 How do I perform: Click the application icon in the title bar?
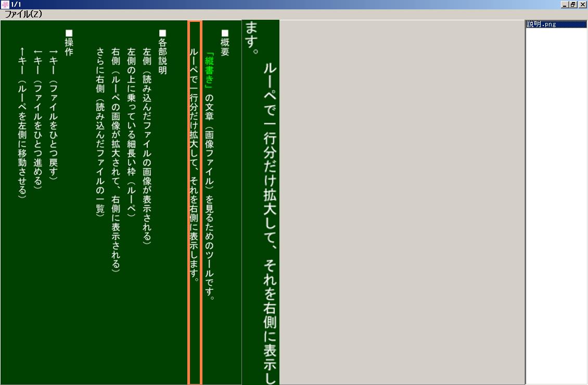pyautogui.click(x=5, y=4)
